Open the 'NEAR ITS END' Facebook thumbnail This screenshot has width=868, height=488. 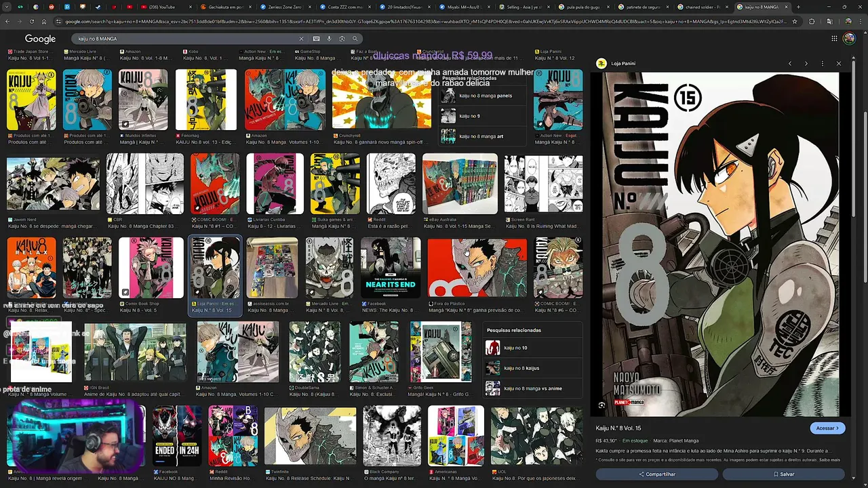tap(391, 268)
